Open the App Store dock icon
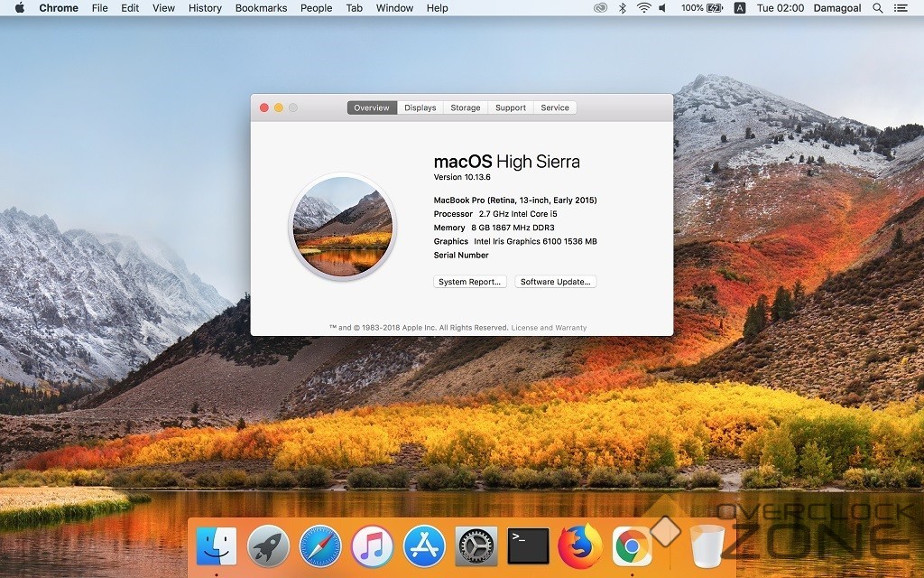Image resolution: width=924 pixels, height=578 pixels. [424, 545]
